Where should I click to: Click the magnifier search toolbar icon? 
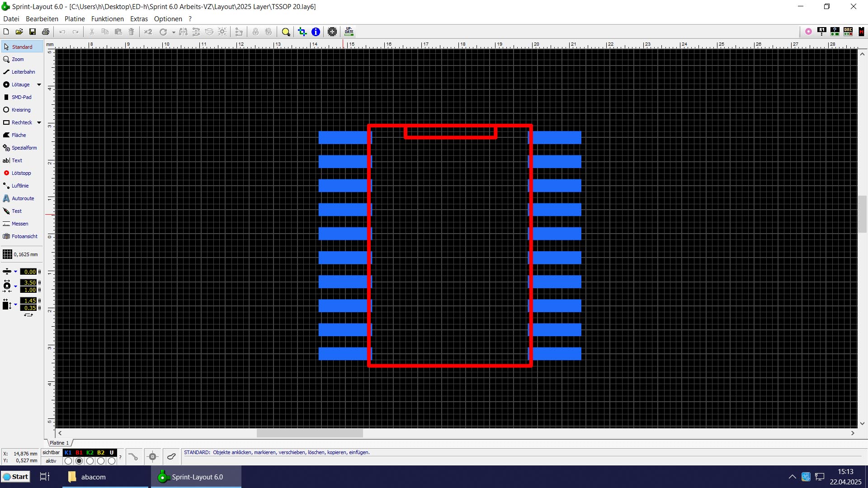[x=286, y=32]
